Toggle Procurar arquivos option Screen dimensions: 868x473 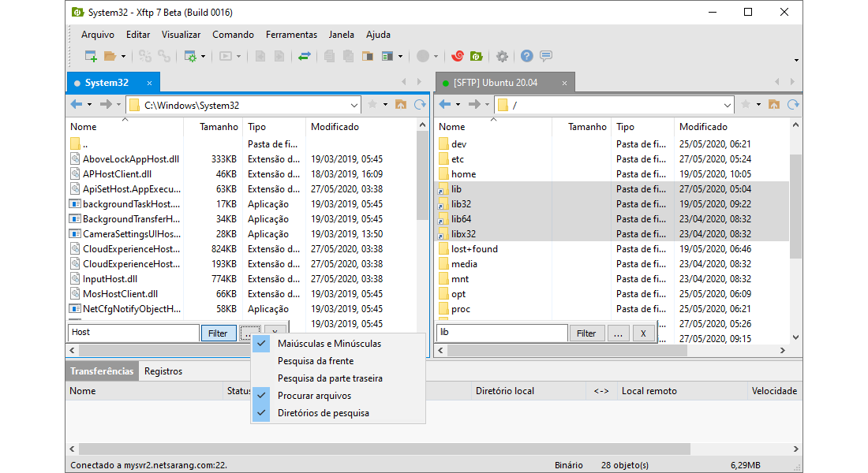click(x=339, y=396)
